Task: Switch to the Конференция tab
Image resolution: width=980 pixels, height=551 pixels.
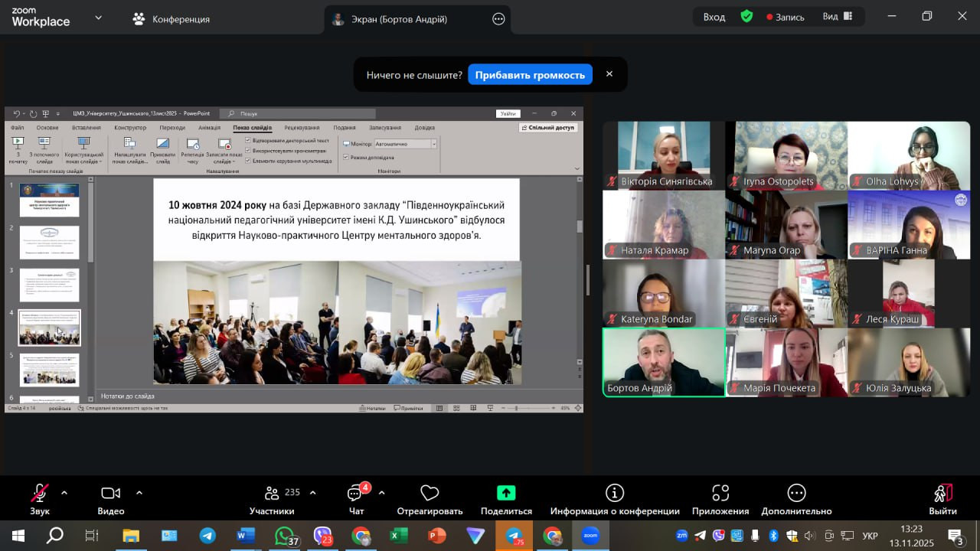Action: (171, 19)
